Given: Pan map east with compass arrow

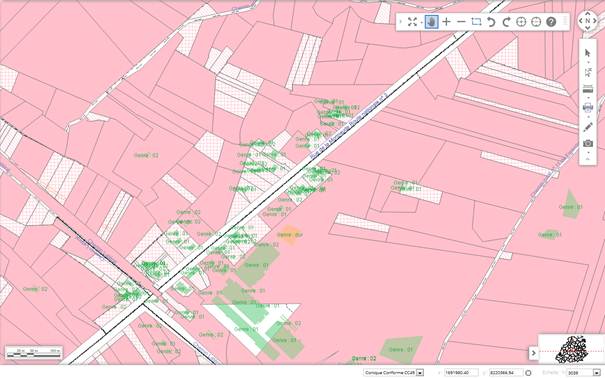Looking at the screenshot, I should click(595, 21).
